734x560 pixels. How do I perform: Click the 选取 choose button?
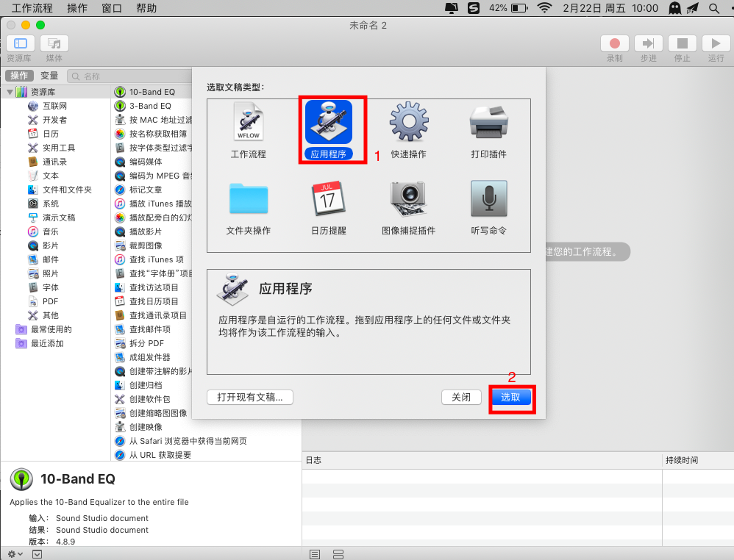click(510, 397)
